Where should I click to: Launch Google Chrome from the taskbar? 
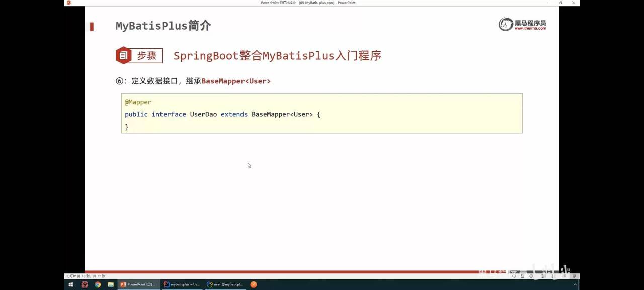(98, 284)
